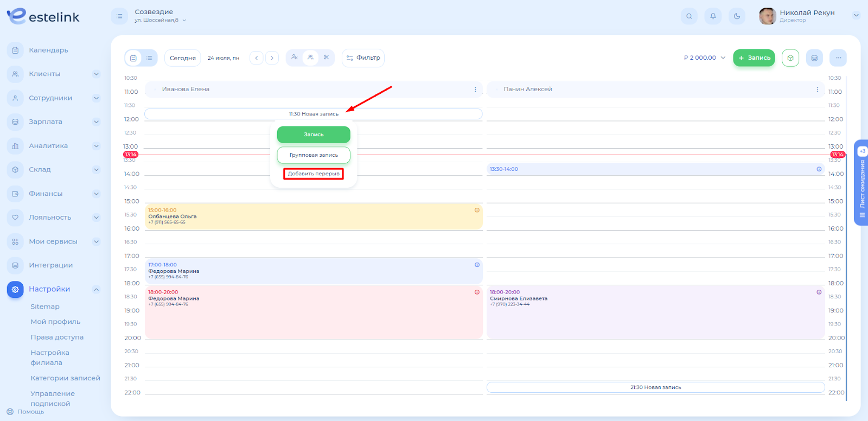Click the 21:30 Новая запись slot

[x=655, y=387]
